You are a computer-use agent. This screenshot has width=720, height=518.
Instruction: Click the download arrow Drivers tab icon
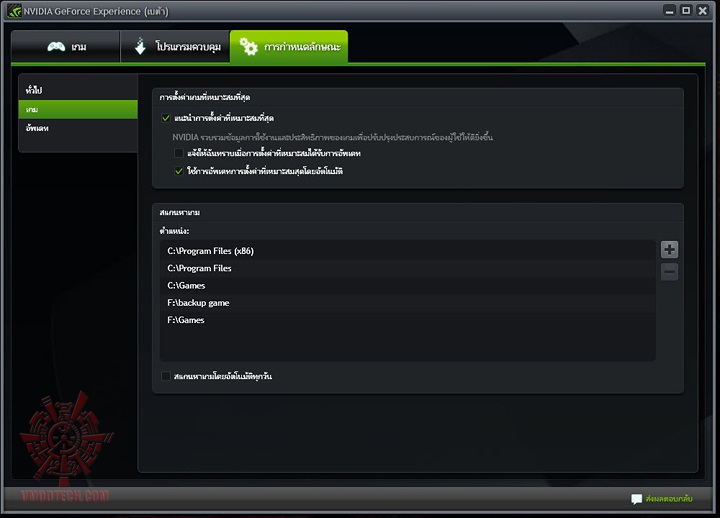(x=140, y=46)
